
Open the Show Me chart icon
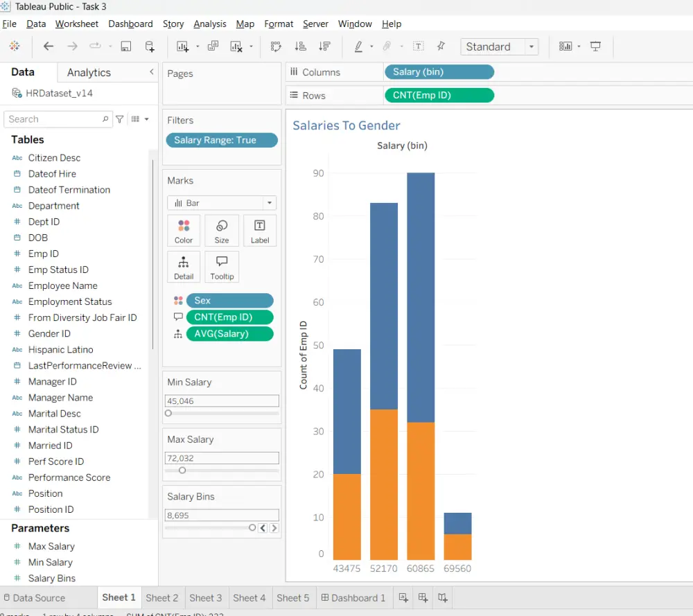(565, 46)
